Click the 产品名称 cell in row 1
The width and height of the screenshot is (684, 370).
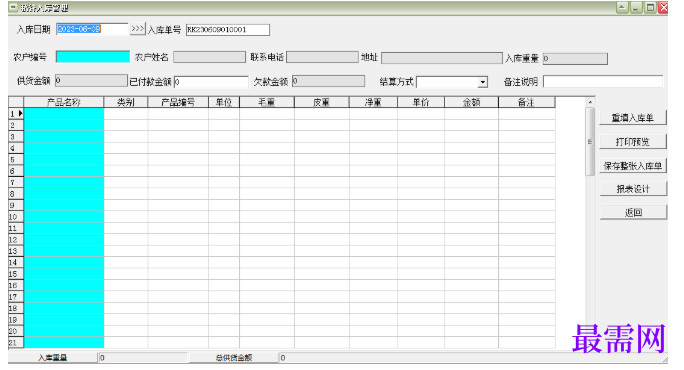pos(64,113)
